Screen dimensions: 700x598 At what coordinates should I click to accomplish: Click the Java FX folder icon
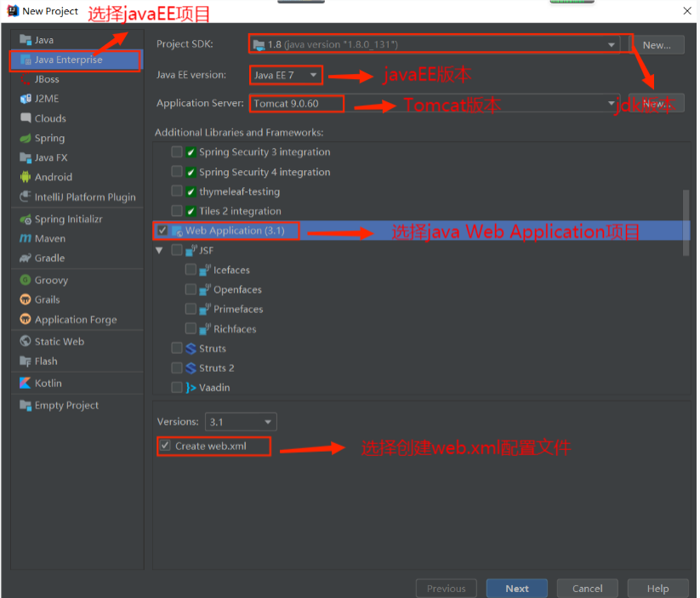(x=25, y=157)
